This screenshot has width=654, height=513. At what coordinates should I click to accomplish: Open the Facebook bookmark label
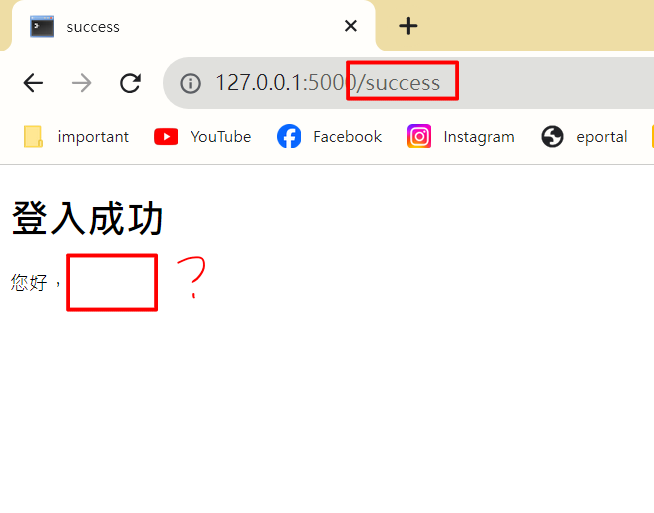click(347, 137)
